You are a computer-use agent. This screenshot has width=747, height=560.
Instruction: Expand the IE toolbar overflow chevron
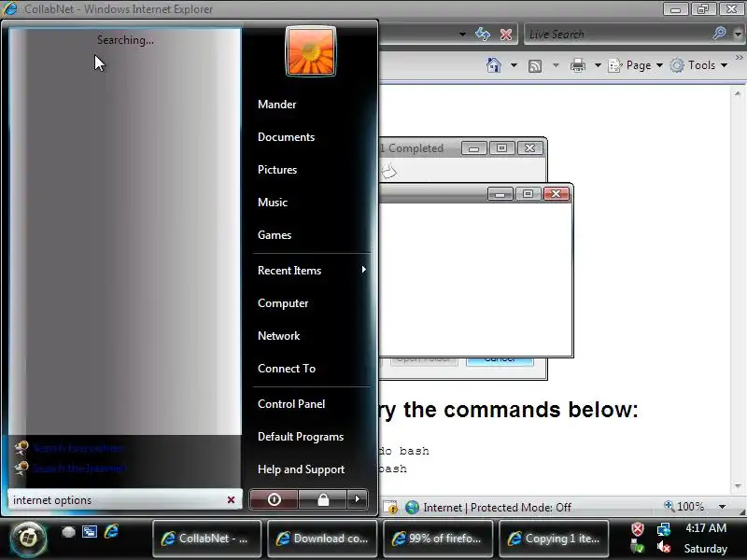pyautogui.click(x=739, y=58)
